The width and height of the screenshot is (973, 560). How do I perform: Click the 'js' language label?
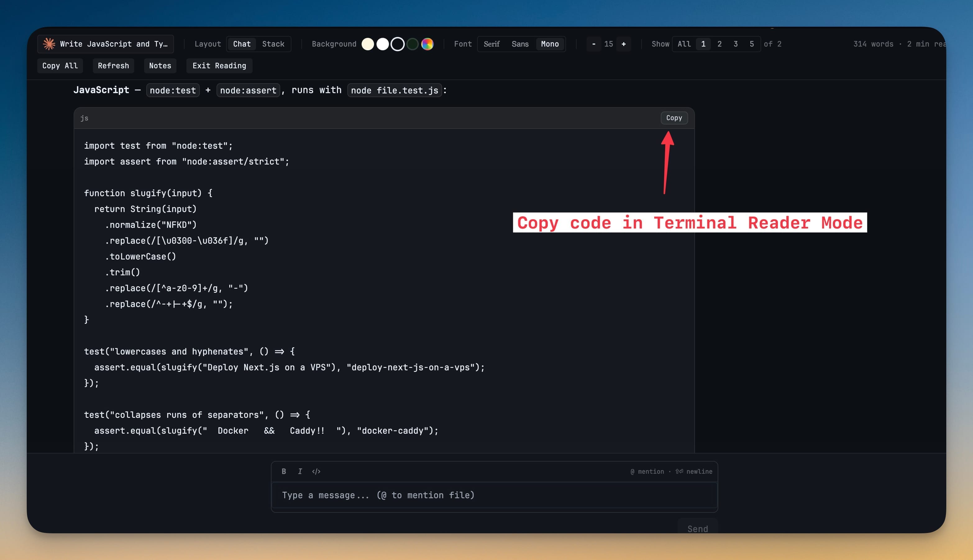(x=84, y=118)
